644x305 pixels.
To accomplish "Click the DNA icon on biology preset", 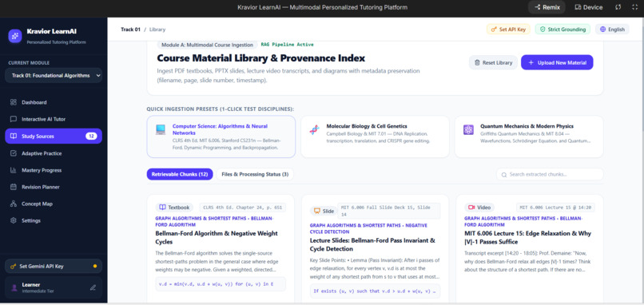I will 314,129.
